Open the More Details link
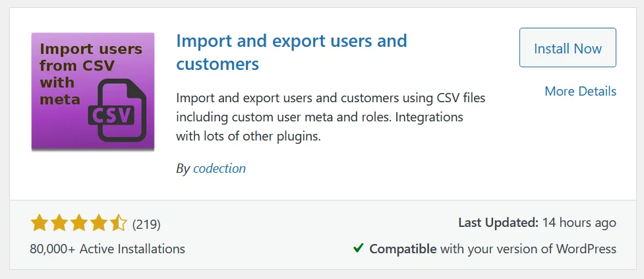This screenshot has height=279, width=644. click(x=580, y=91)
